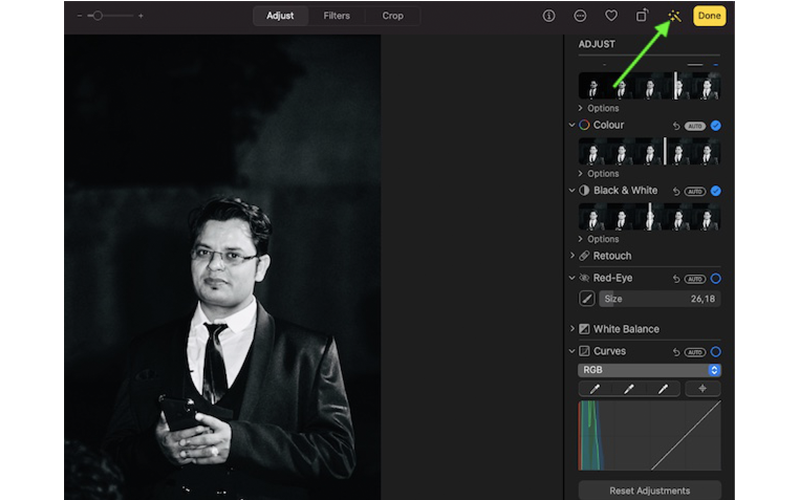Click the Red-Eye Size slider
The width and height of the screenshot is (799, 500).
pyautogui.click(x=659, y=299)
